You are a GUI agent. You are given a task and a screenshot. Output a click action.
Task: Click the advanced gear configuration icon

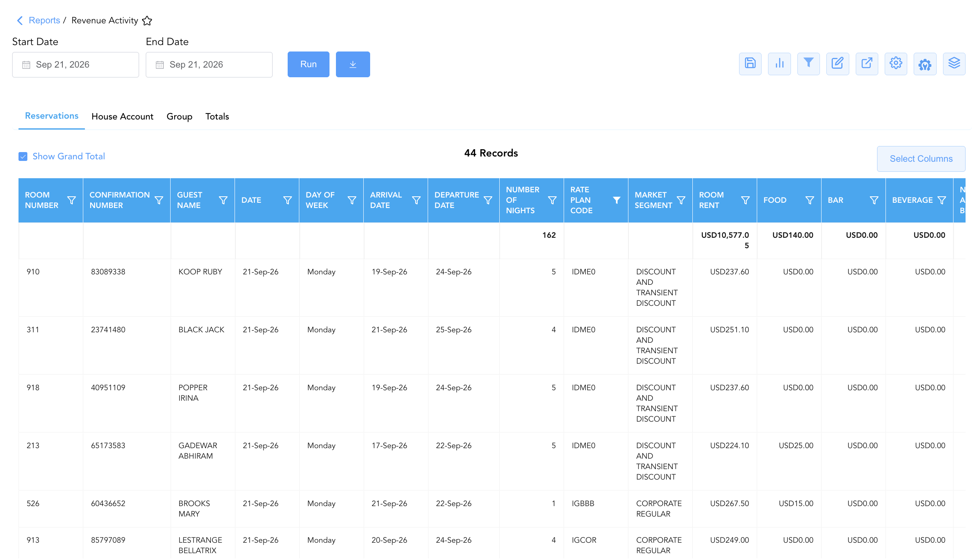point(925,64)
